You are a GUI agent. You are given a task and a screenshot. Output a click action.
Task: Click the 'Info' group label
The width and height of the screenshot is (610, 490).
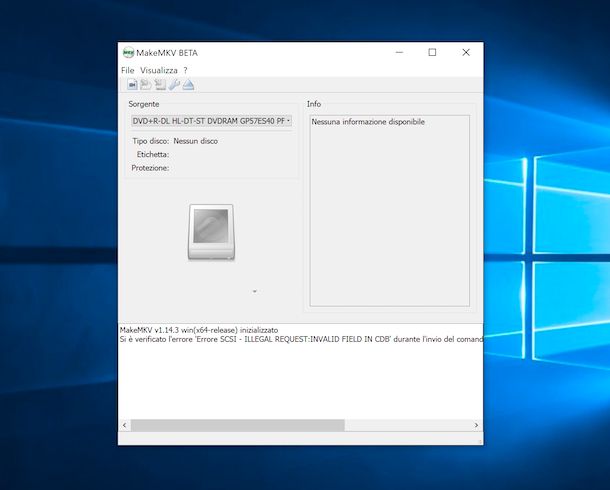[x=314, y=104]
